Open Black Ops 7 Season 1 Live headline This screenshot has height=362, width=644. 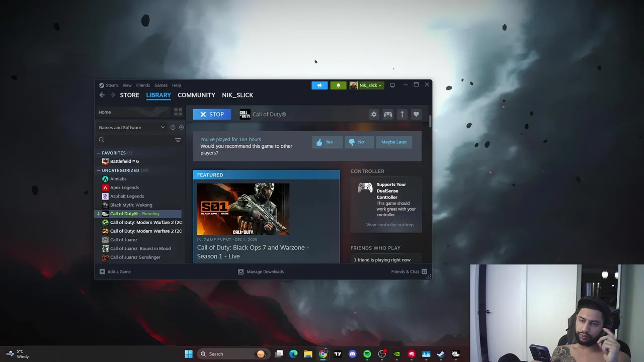point(253,252)
